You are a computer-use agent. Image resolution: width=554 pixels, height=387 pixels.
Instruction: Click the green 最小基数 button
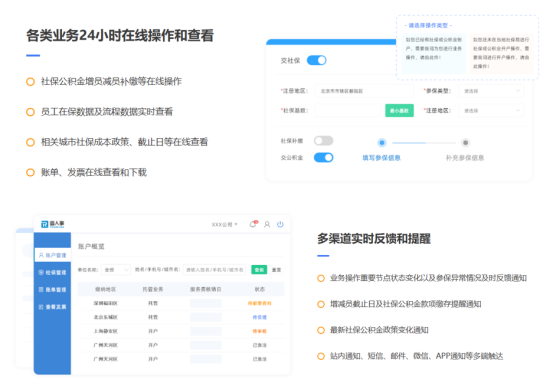(399, 111)
